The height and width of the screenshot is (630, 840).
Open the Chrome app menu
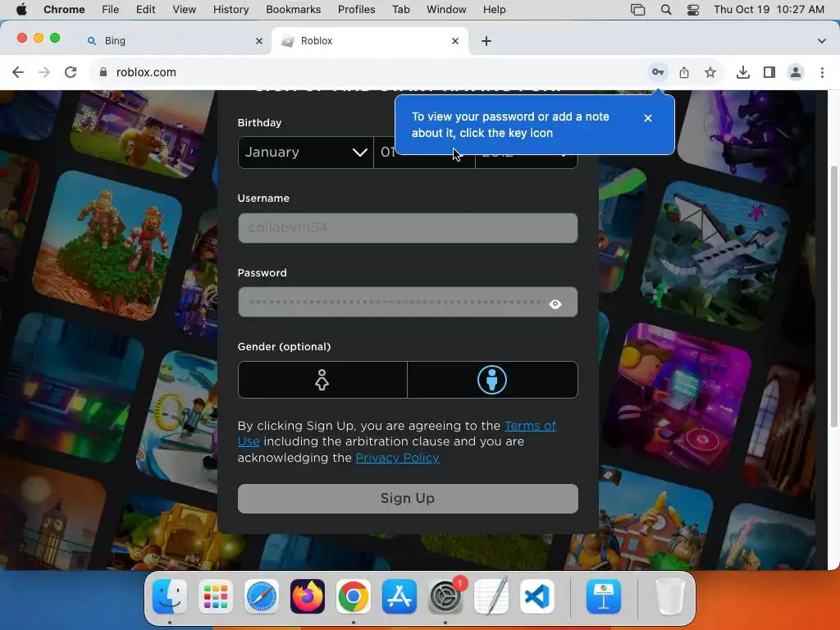(64, 10)
